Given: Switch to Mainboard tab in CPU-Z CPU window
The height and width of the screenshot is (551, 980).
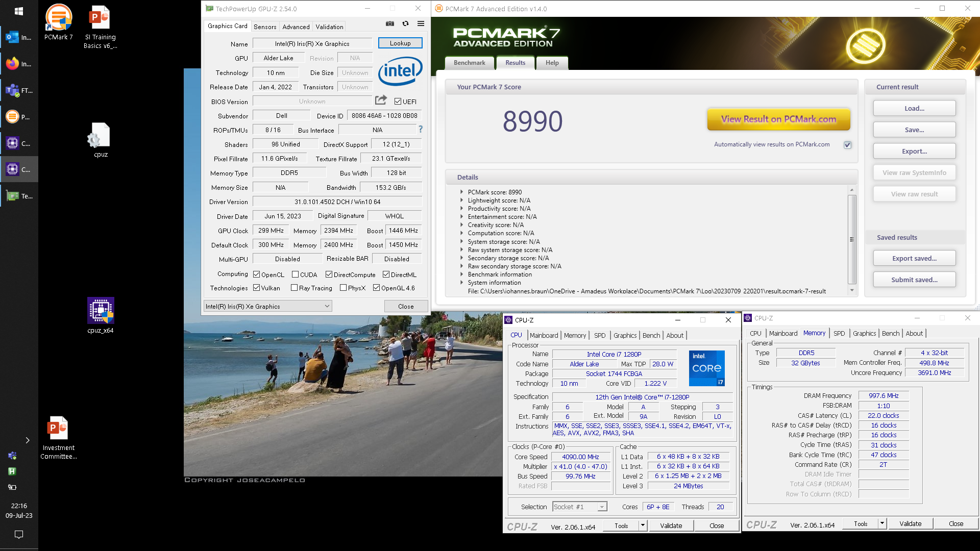Looking at the screenshot, I should (x=544, y=335).
